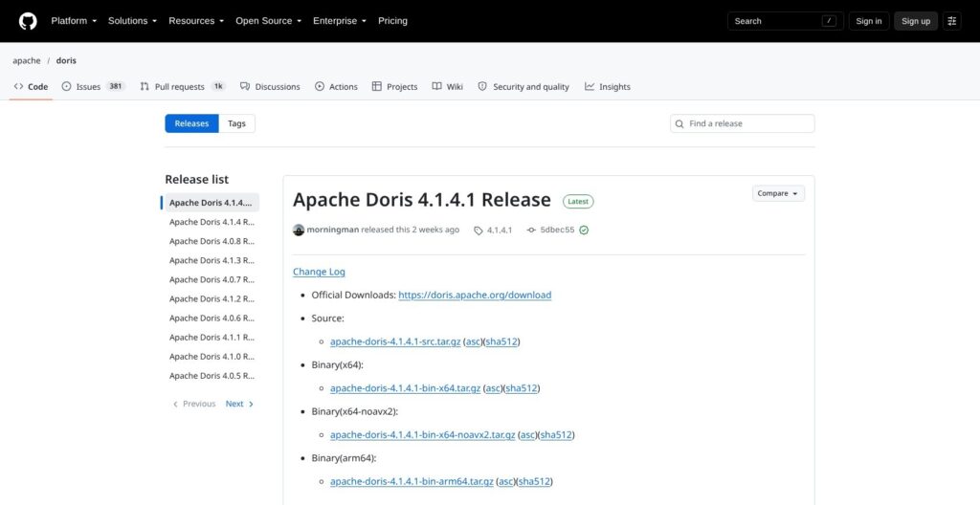Open the morningman user profile link
This screenshot has width=980, height=505.
click(332, 230)
